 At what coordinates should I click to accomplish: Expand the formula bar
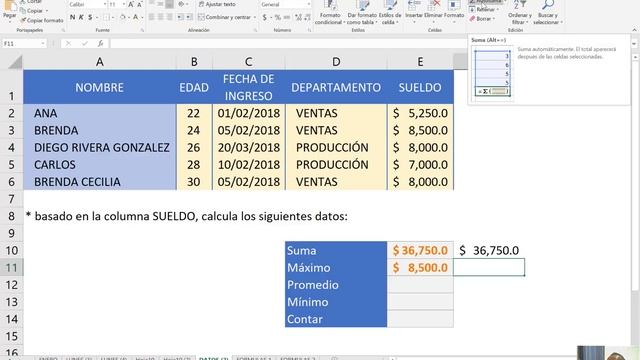pyautogui.click(x=634, y=43)
